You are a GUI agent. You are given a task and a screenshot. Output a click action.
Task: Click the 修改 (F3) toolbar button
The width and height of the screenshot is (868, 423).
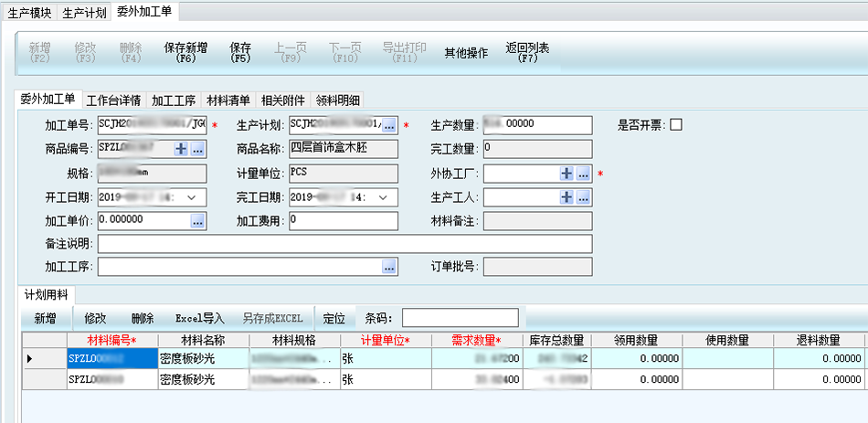pyautogui.click(x=85, y=53)
